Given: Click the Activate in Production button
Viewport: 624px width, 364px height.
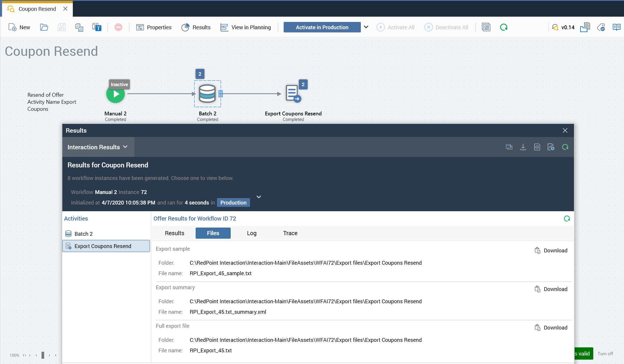Looking at the screenshot, I should click(322, 27).
